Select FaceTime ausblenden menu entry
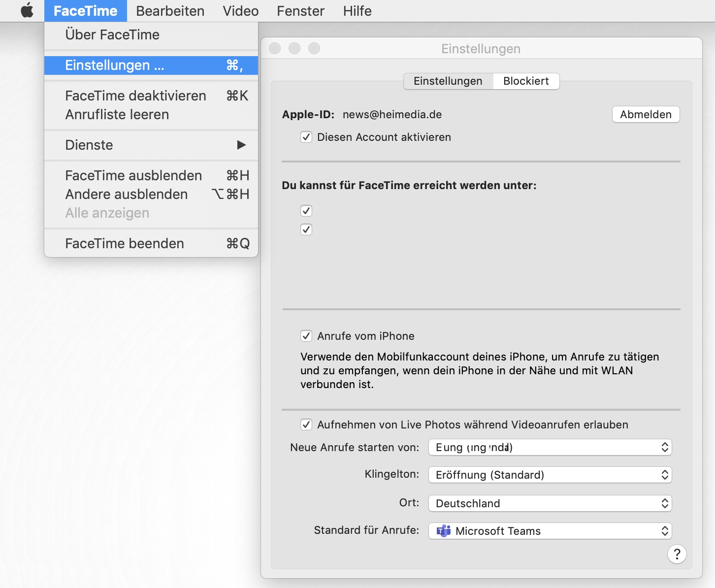The width and height of the screenshot is (715, 588). pyautogui.click(x=151, y=175)
